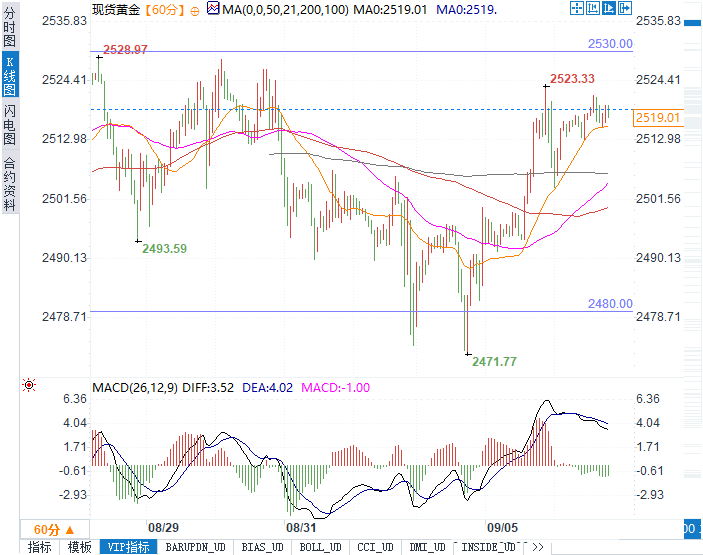Click the MACD(26,12,9) indicator label

pyautogui.click(x=135, y=388)
